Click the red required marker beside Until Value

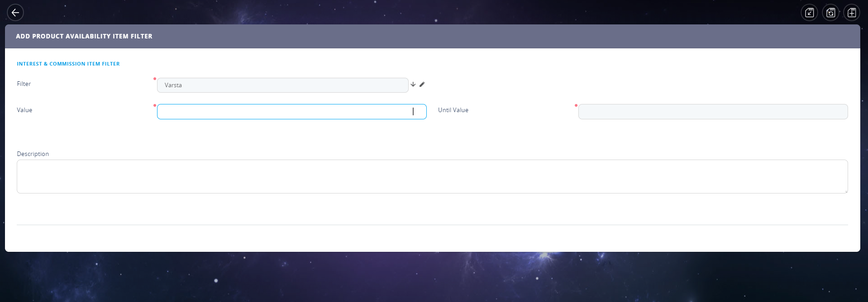(576, 105)
